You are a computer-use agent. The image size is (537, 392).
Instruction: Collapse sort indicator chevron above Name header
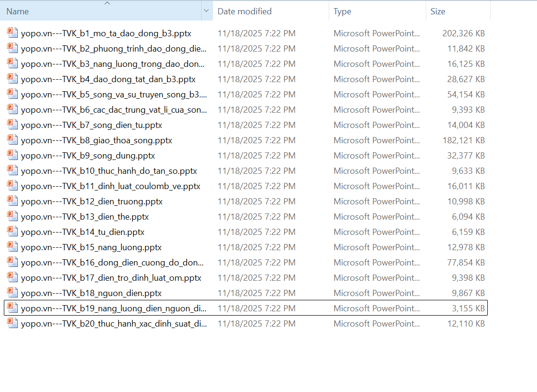coord(107,3)
